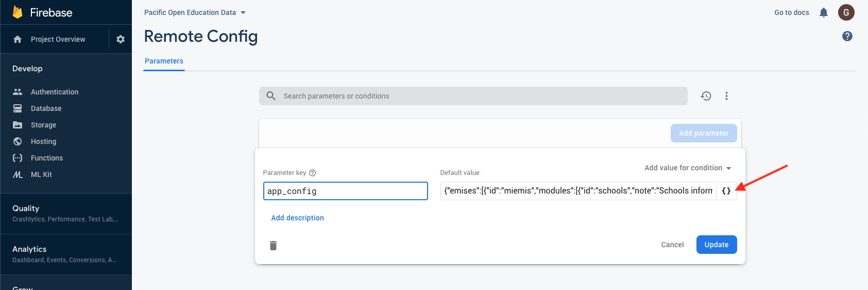
Task: Open Authentication in the sidebar
Action: coord(55,92)
